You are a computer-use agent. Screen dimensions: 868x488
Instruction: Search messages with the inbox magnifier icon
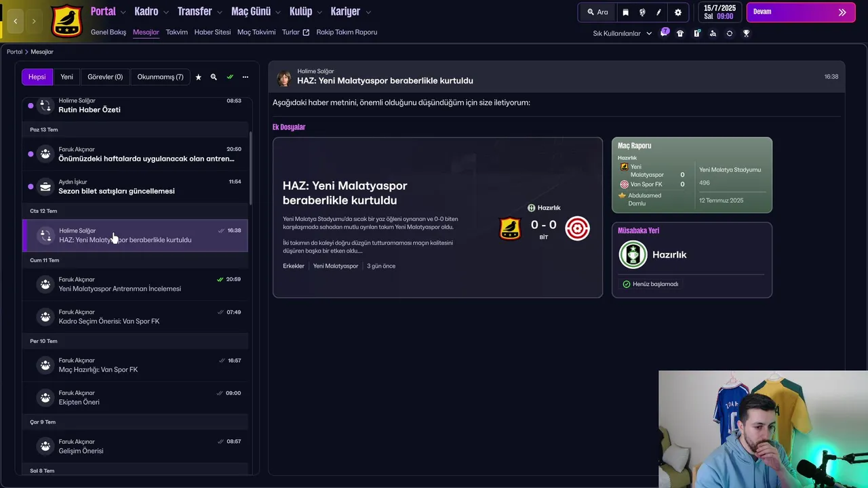tap(214, 77)
